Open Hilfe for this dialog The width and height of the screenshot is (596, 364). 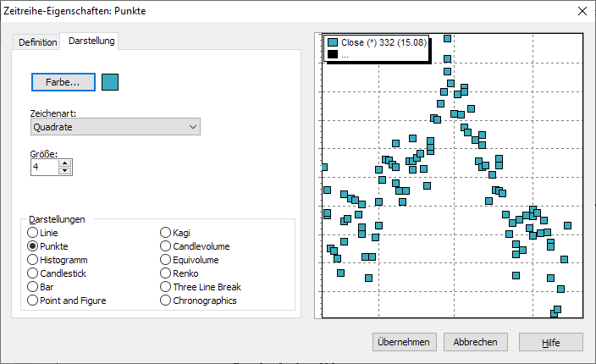pyautogui.click(x=551, y=341)
